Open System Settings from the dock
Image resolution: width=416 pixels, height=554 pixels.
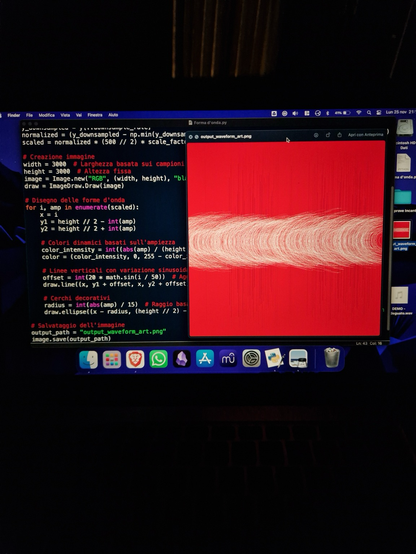[251, 359]
